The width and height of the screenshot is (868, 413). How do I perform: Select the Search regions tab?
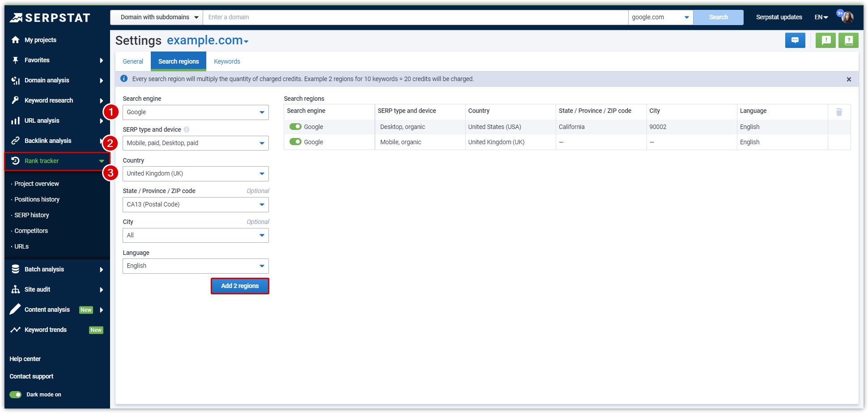click(x=179, y=61)
